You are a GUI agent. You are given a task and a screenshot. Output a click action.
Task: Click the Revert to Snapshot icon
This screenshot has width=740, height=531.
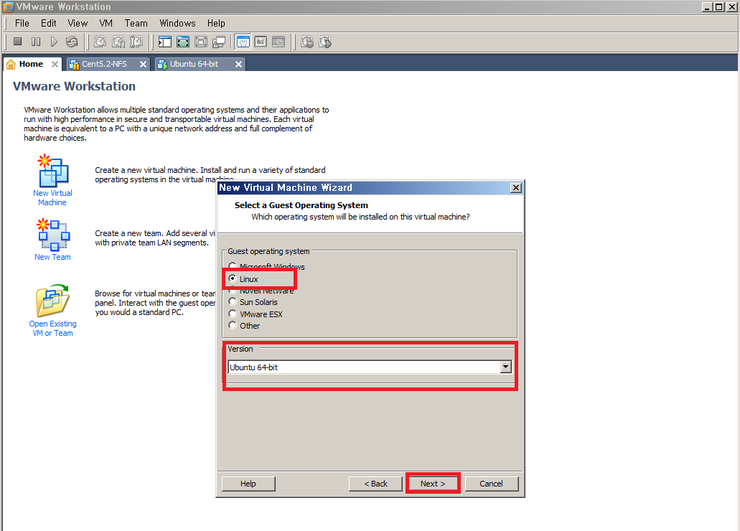(118, 42)
